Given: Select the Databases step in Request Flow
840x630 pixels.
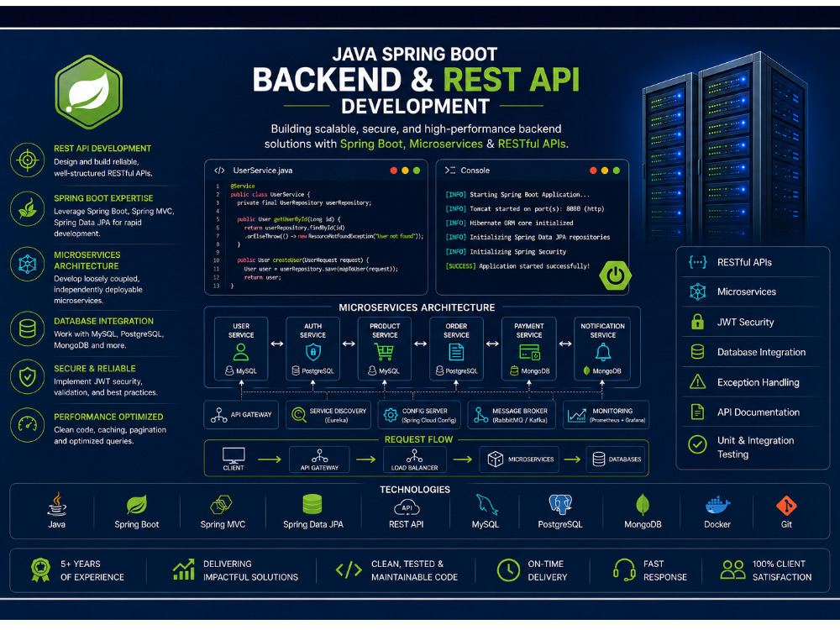Looking at the screenshot, I should point(616,459).
